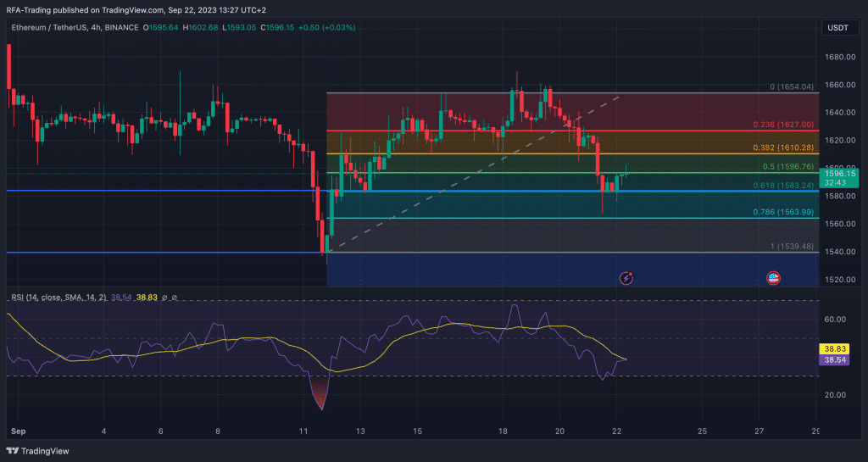Click the 20.00 label on RSI axis
This screenshot has height=462, width=868.
click(835, 394)
